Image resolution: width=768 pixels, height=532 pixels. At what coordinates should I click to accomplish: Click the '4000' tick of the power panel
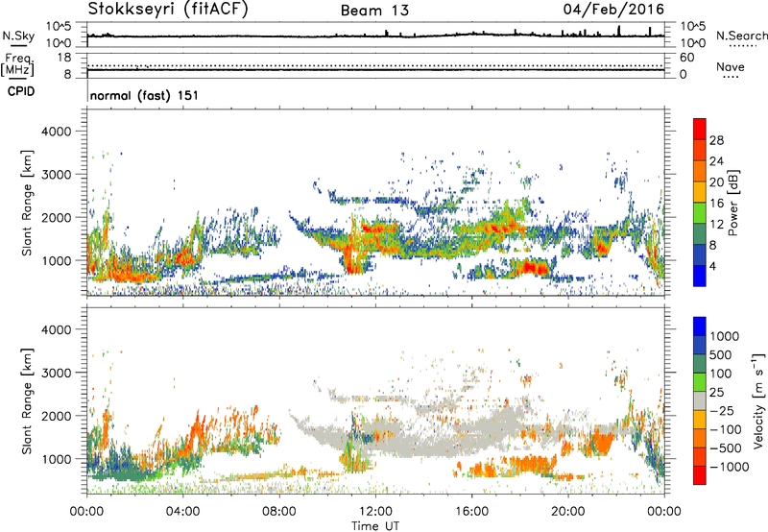click(x=57, y=132)
